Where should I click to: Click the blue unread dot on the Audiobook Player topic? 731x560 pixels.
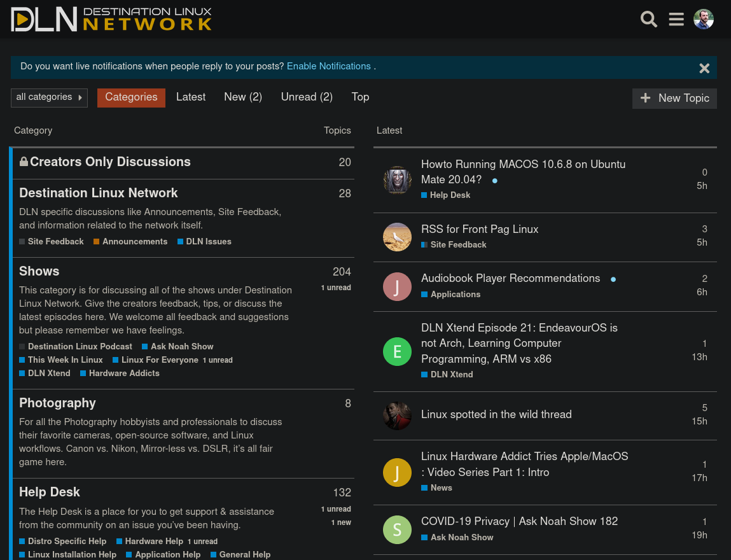[613, 279]
